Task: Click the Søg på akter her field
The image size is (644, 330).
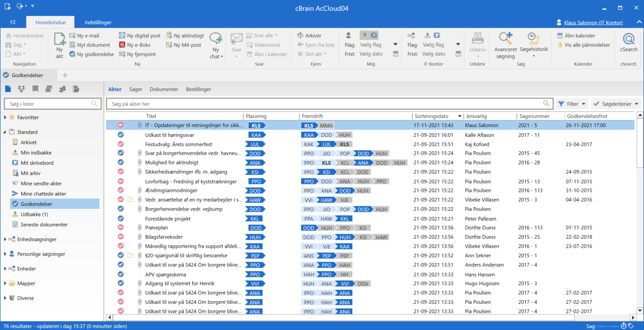Action: 329,104
